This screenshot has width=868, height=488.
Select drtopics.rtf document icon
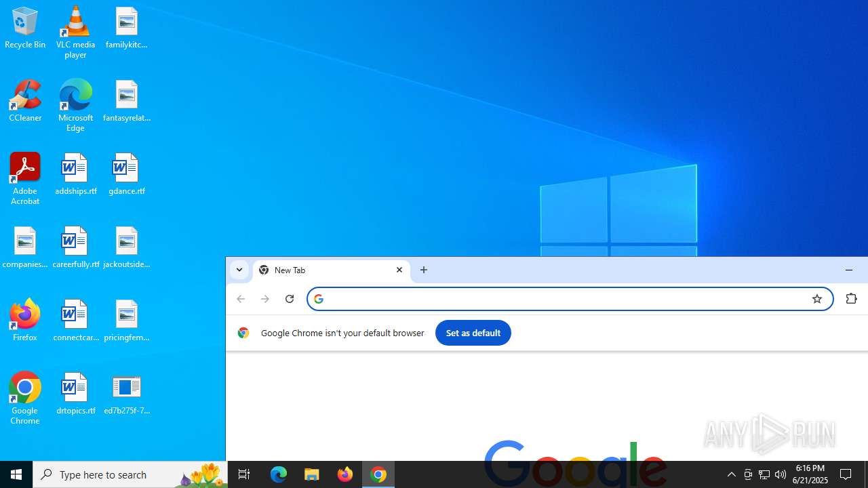[x=75, y=394]
